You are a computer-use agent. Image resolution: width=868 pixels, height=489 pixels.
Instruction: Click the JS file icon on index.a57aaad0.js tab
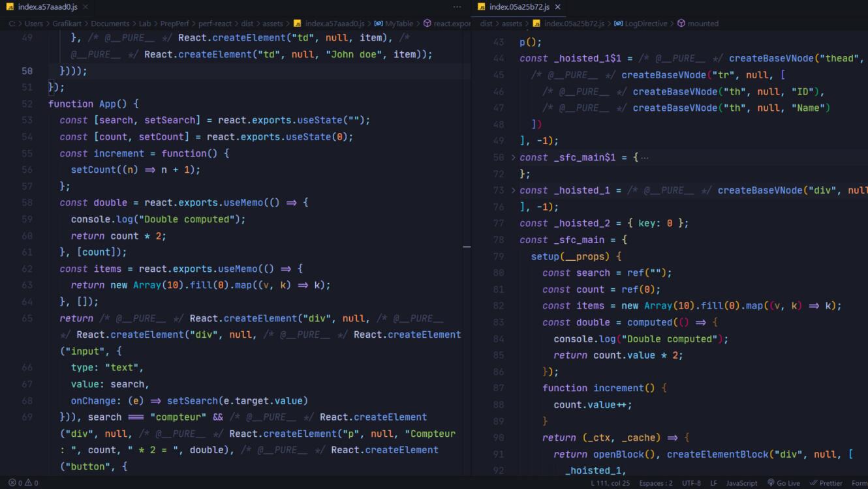pos(10,7)
